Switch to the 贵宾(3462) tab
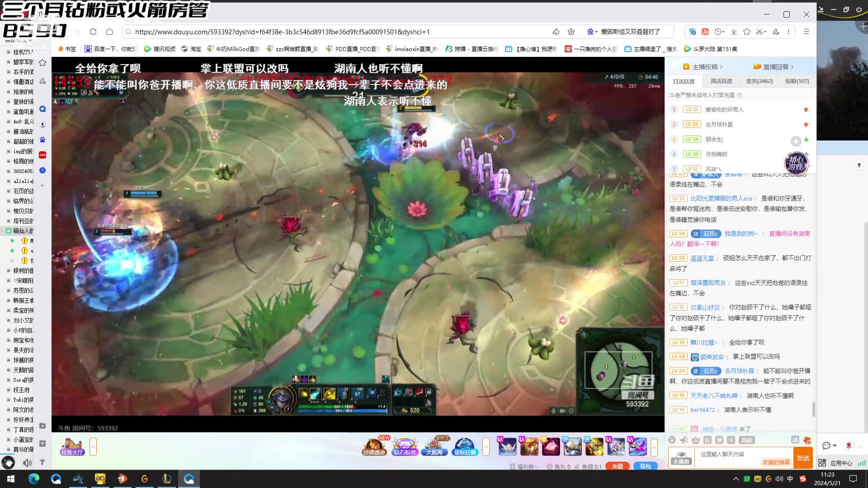This screenshot has height=488, width=868. 759,81
